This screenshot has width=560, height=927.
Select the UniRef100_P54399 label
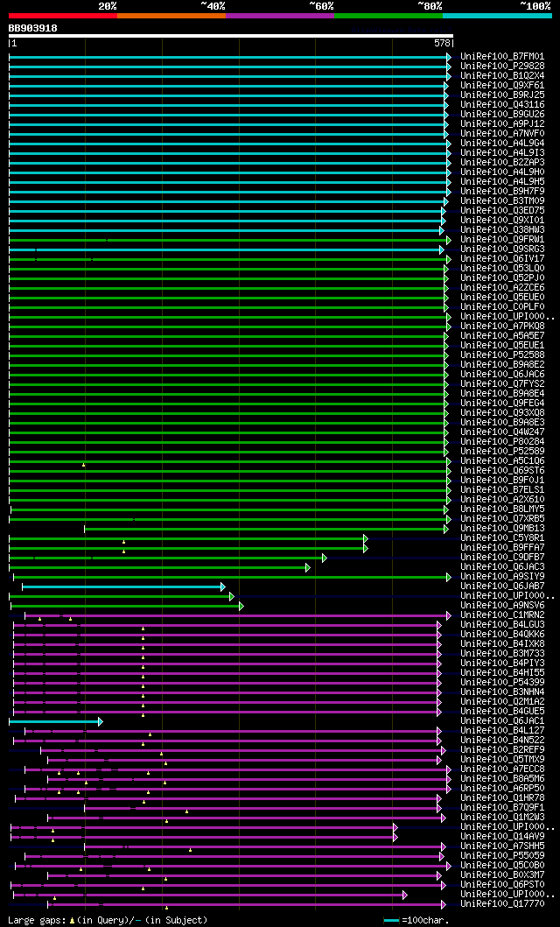(x=502, y=683)
